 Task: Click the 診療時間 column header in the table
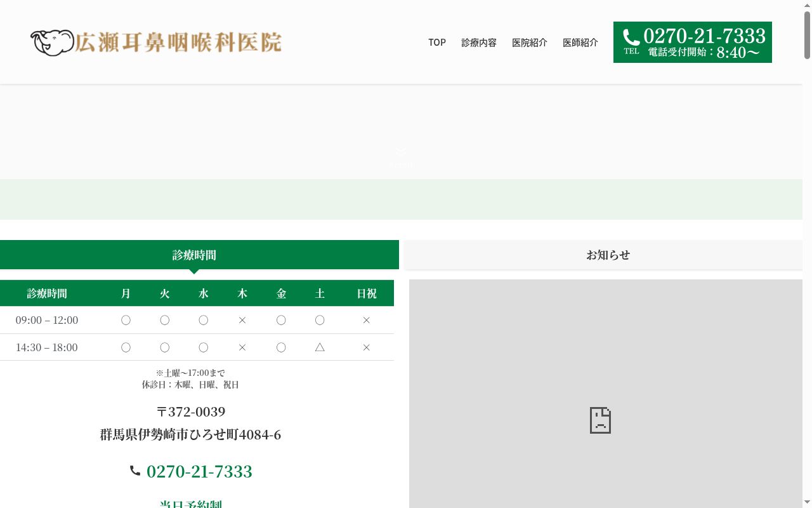tap(47, 293)
